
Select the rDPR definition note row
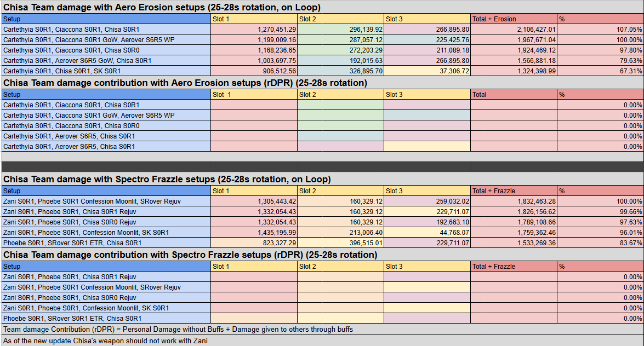(x=322, y=329)
